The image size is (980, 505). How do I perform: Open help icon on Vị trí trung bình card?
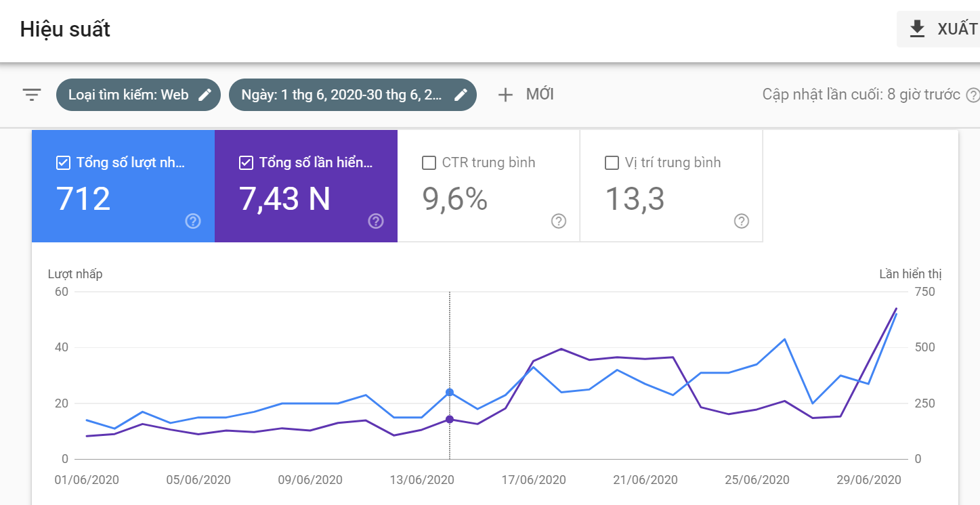pyautogui.click(x=742, y=221)
